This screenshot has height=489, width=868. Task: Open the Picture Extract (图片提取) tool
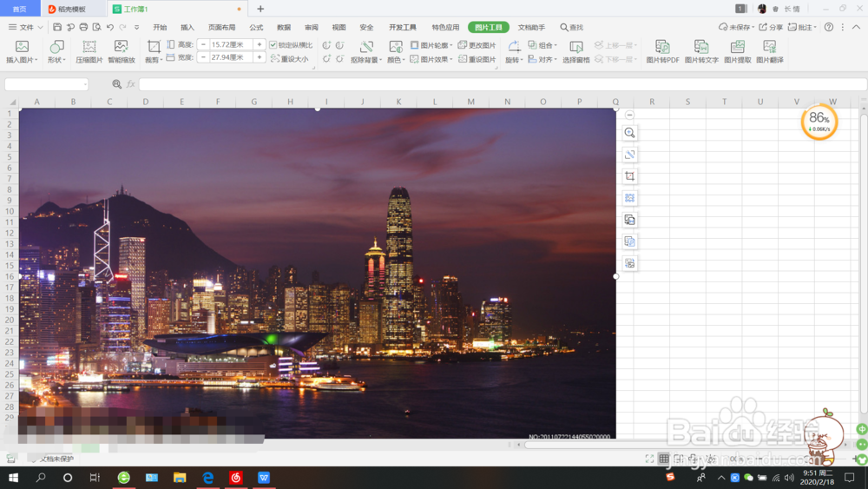(x=737, y=51)
